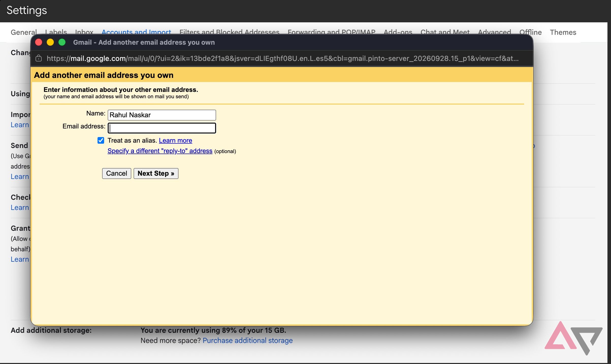Image resolution: width=611 pixels, height=364 pixels.
Task: Click the popup URL address bar text
Action: (x=282, y=58)
